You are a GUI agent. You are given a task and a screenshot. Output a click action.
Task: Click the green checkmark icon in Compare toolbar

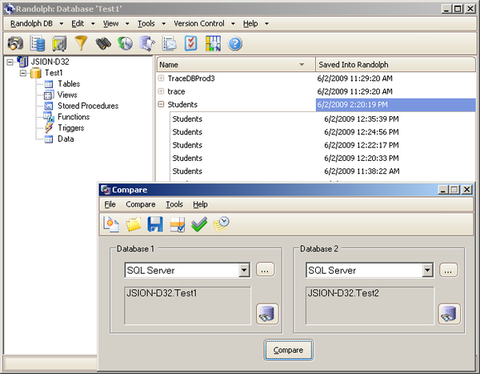tap(199, 224)
